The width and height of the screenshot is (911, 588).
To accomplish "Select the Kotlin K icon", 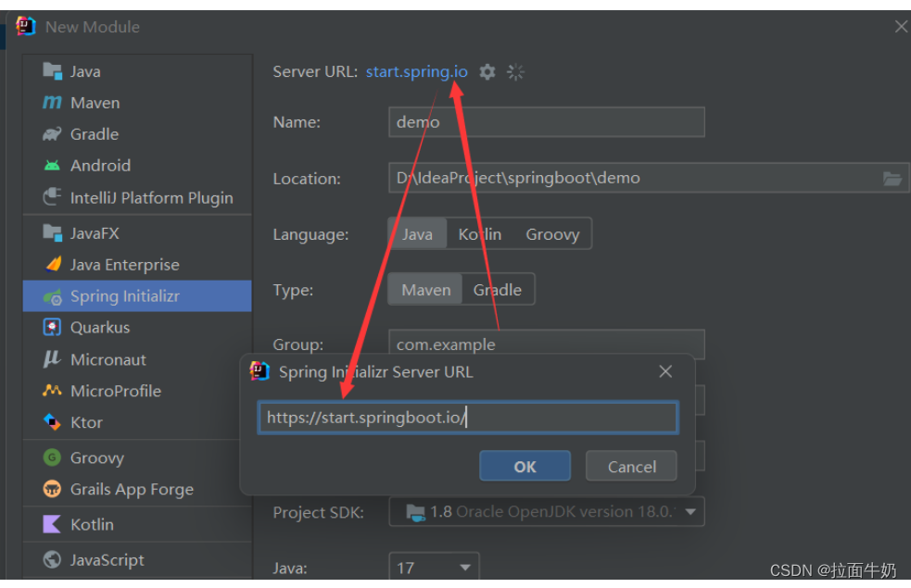I will [52, 524].
